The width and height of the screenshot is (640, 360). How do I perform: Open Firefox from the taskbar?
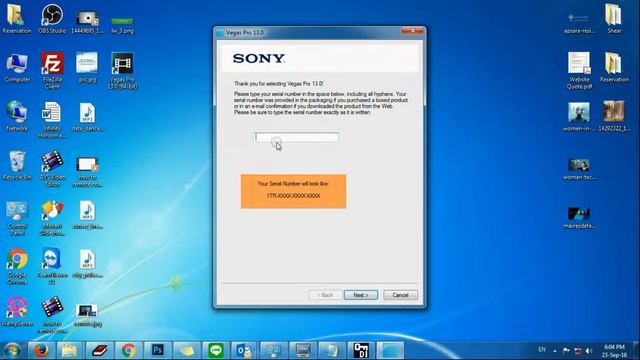pos(41,350)
